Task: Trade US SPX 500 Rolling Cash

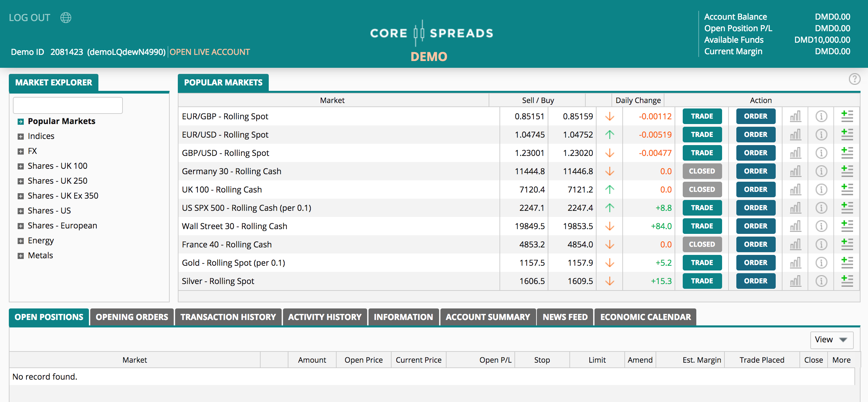Action: tap(702, 208)
